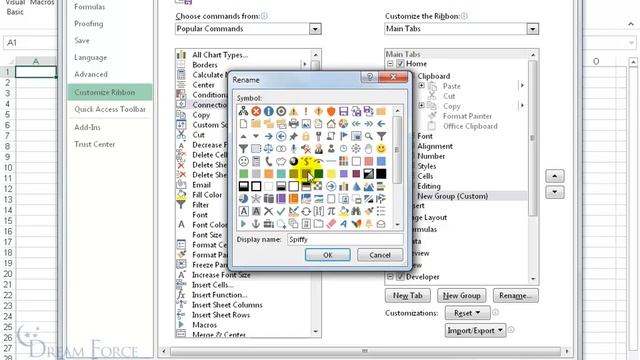The width and height of the screenshot is (640, 360).
Task: Select the sad face symbol
Action: [244, 161]
